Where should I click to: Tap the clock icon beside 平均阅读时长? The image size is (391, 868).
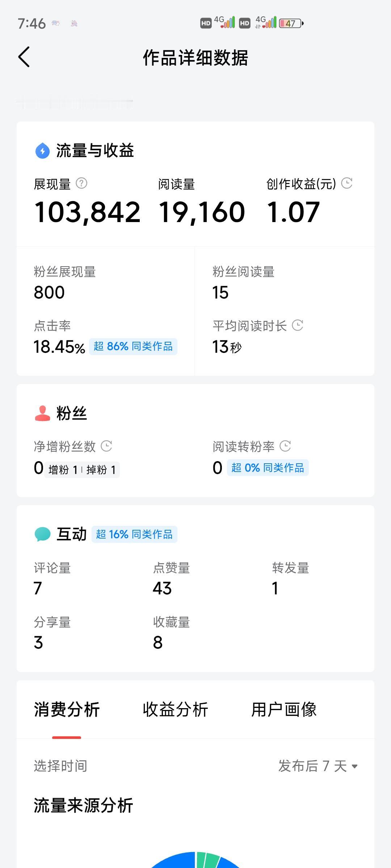pos(297,325)
